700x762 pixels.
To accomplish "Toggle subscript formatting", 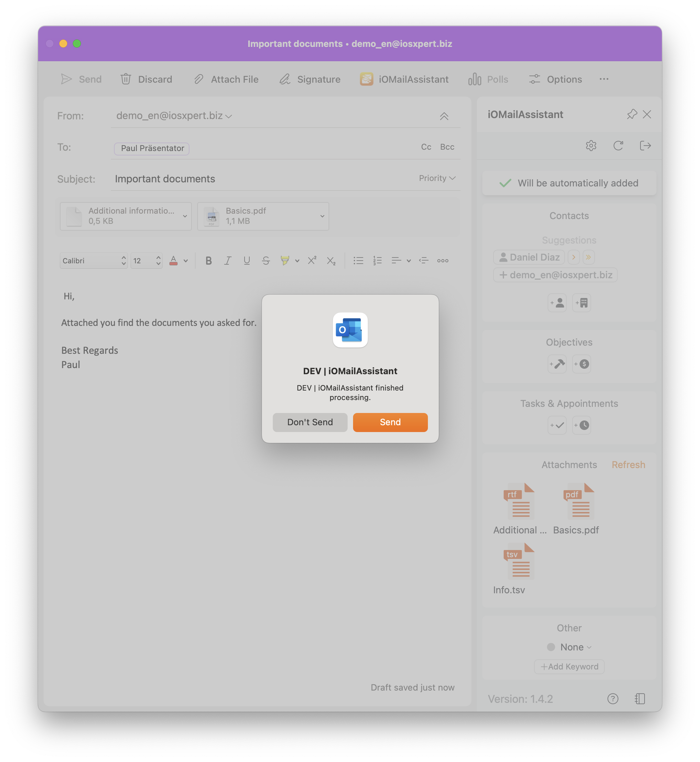I will click(x=331, y=261).
